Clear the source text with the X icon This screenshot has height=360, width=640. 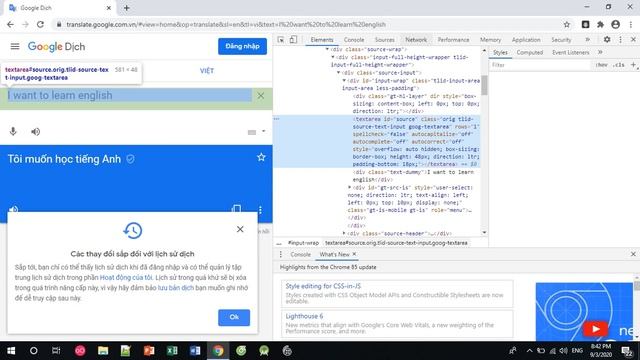[260, 96]
